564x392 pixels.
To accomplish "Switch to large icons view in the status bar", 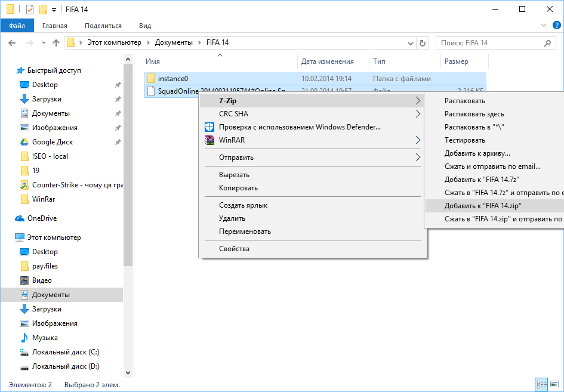I will point(554,384).
